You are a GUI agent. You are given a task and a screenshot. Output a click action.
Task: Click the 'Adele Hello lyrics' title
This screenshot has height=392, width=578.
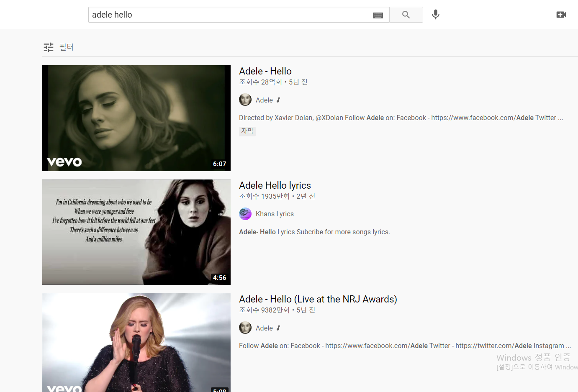275,185
